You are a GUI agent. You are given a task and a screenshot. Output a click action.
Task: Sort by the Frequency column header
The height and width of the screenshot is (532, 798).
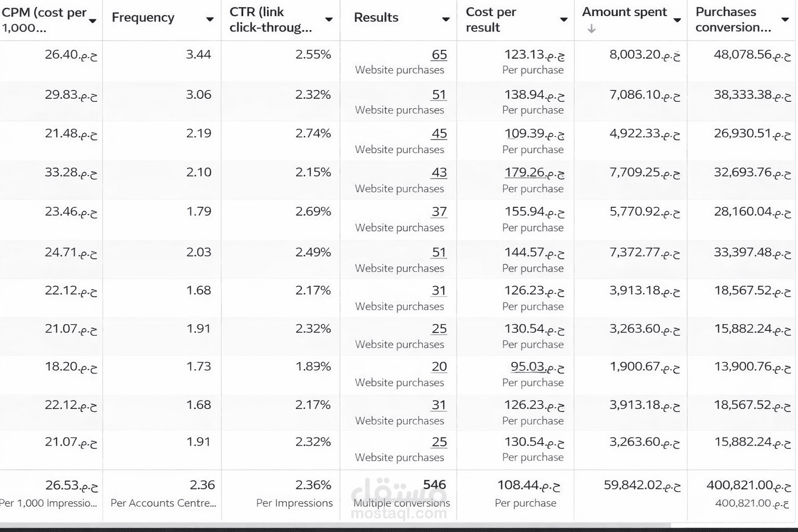tap(143, 18)
